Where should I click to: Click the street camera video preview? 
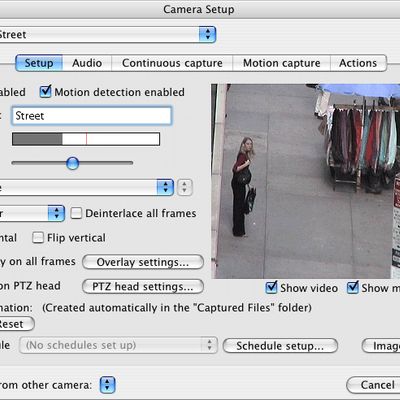point(305,181)
